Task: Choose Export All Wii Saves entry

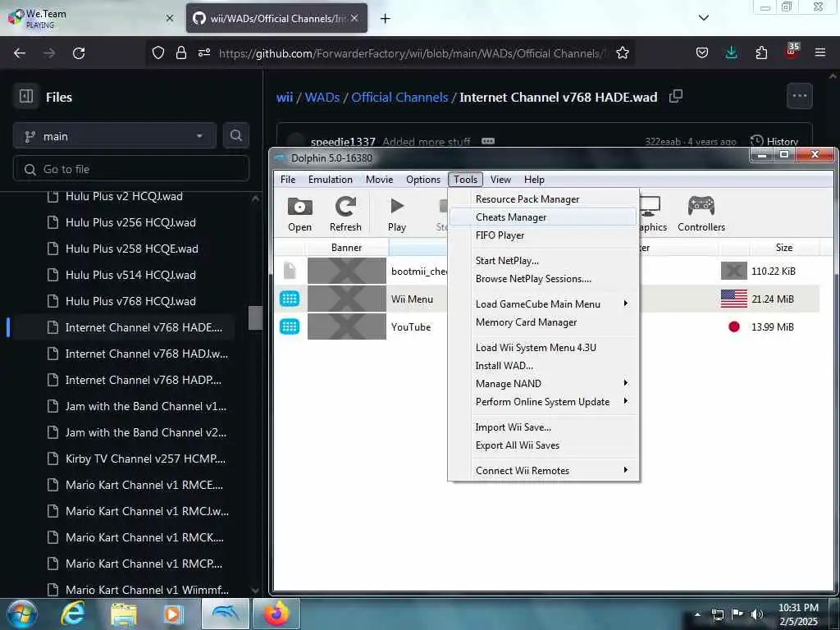Action: coord(544,445)
